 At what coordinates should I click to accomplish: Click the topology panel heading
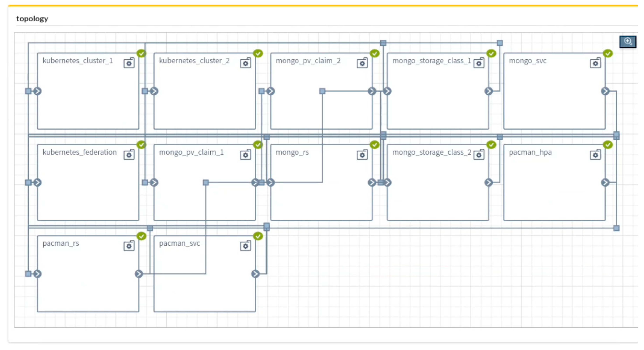pos(32,19)
